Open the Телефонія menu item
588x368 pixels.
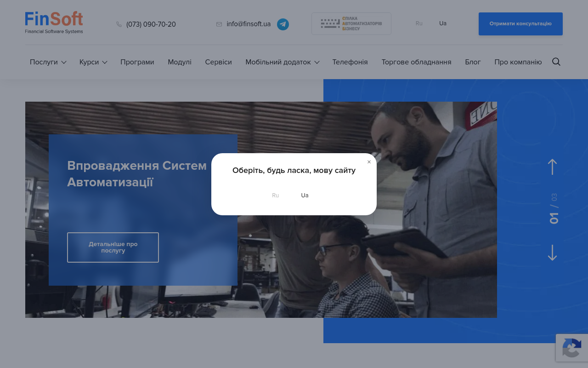(x=350, y=62)
